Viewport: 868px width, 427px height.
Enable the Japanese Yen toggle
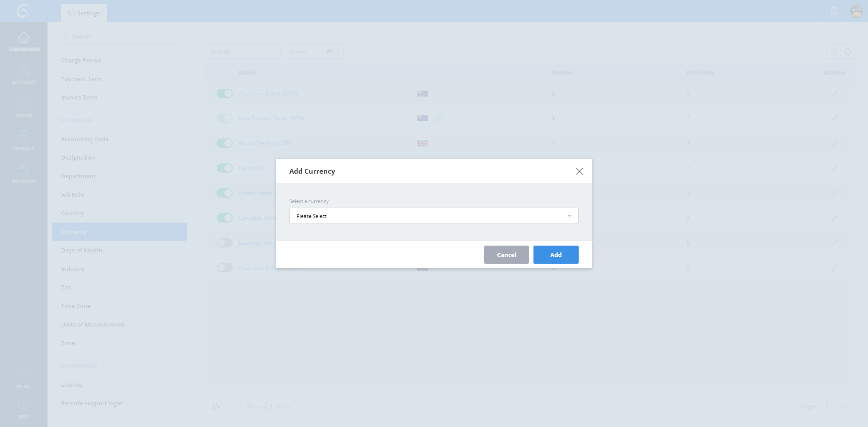click(x=224, y=243)
